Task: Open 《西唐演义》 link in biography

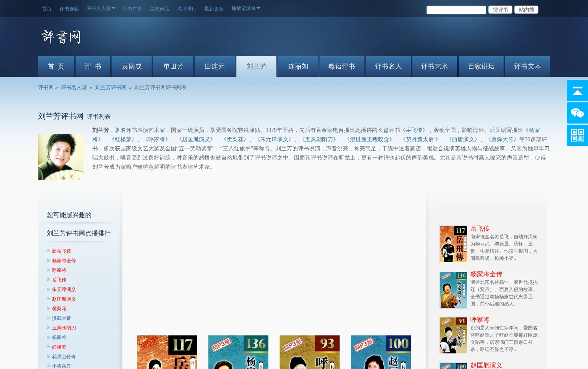Action: tap(463, 140)
